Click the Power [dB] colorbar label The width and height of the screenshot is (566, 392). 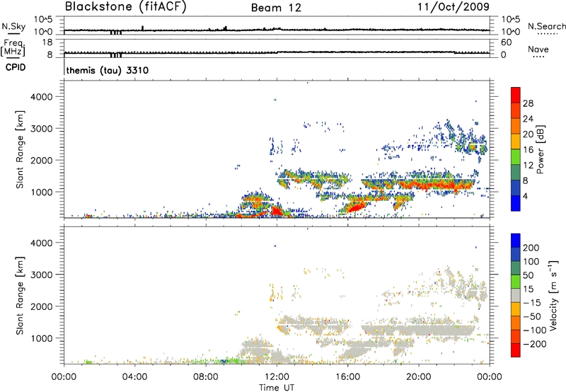(x=540, y=149)
